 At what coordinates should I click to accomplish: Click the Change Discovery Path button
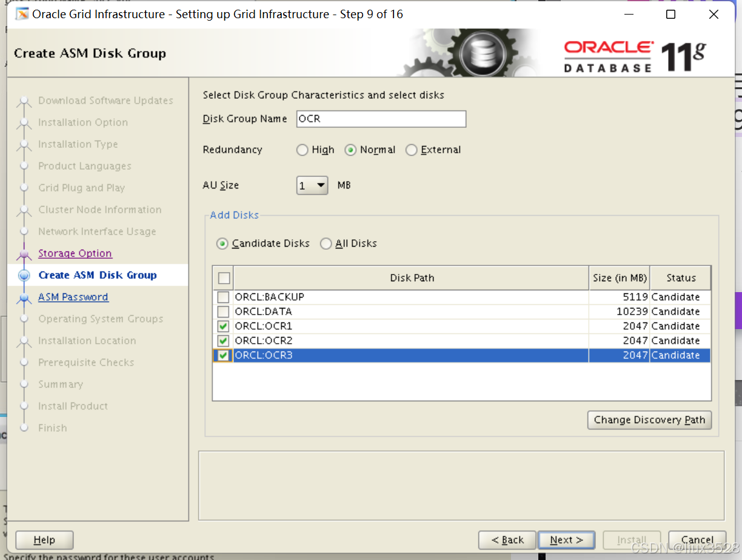(649, 420)
